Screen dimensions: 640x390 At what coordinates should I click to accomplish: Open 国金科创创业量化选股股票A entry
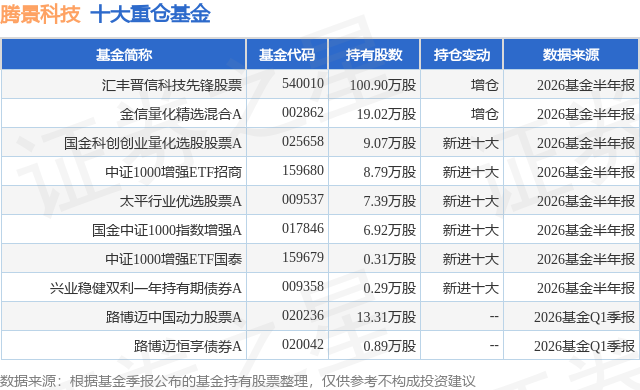pyautogui.click(x=153, y=143)
